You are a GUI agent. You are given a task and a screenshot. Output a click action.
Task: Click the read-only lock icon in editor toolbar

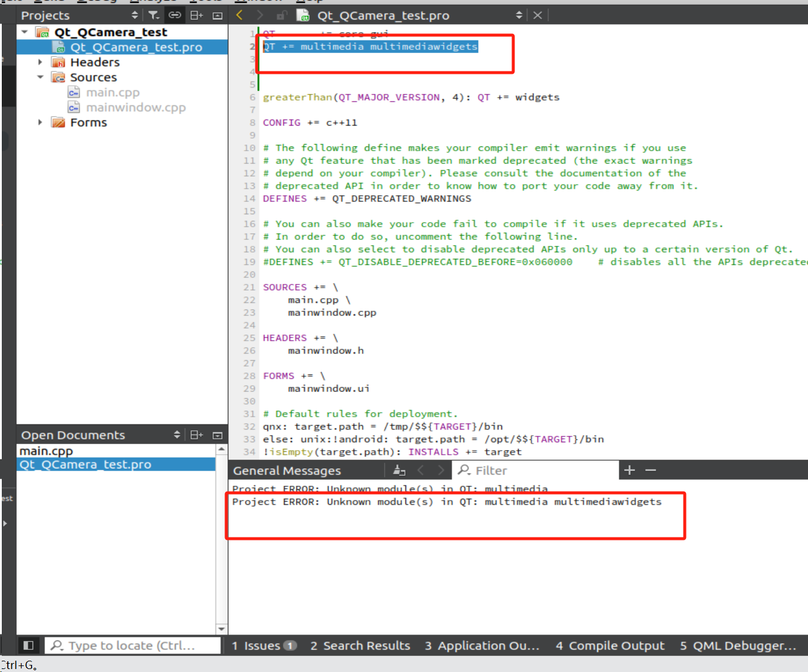[281, 15]
